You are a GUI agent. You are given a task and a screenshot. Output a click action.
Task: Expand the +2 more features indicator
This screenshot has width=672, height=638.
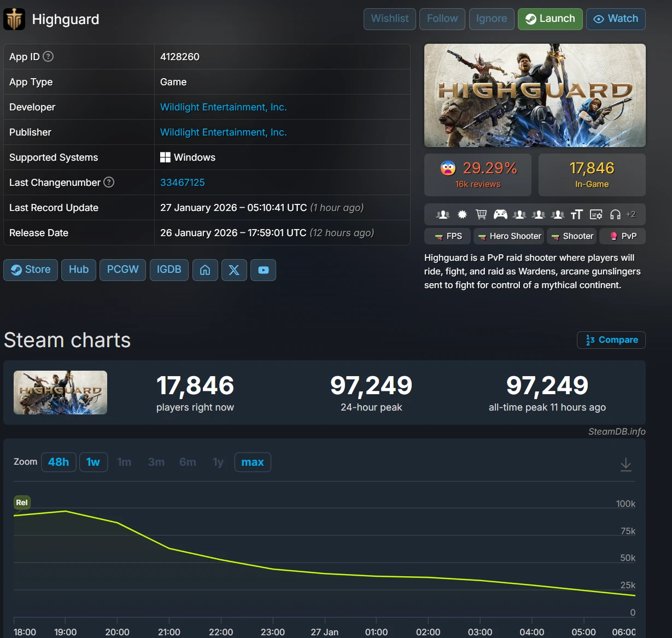630,214
